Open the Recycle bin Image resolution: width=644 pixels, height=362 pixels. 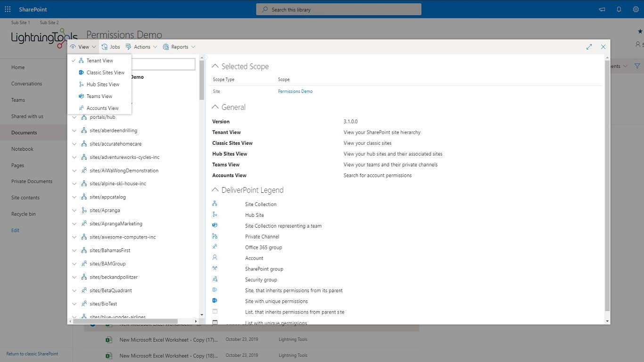24,214
